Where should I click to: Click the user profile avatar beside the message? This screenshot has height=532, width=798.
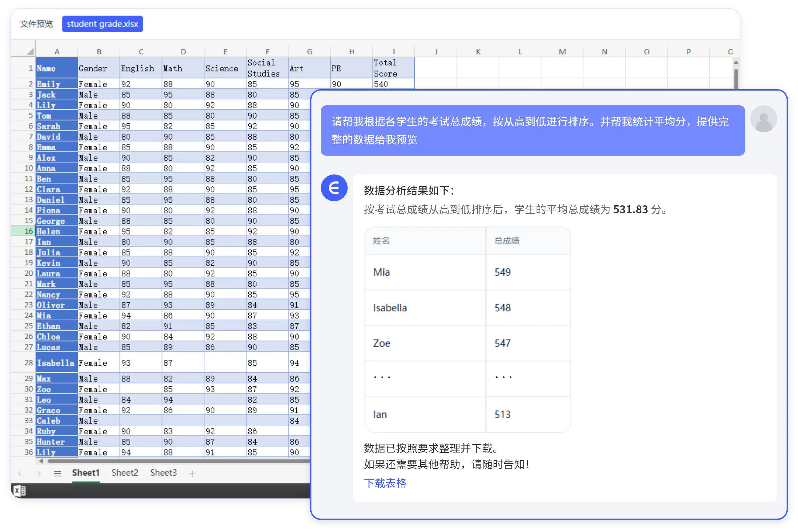[764, 118]
